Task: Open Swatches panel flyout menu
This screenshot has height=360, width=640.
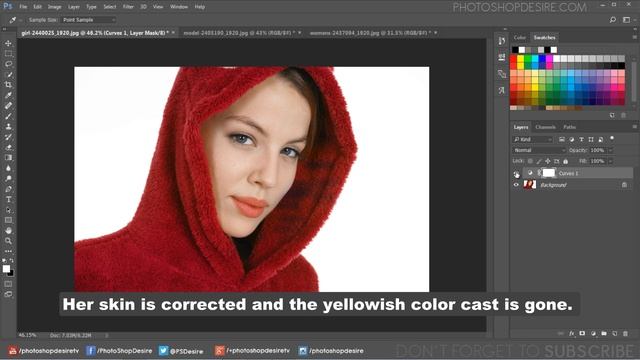Action: click(x=634, y=37)
